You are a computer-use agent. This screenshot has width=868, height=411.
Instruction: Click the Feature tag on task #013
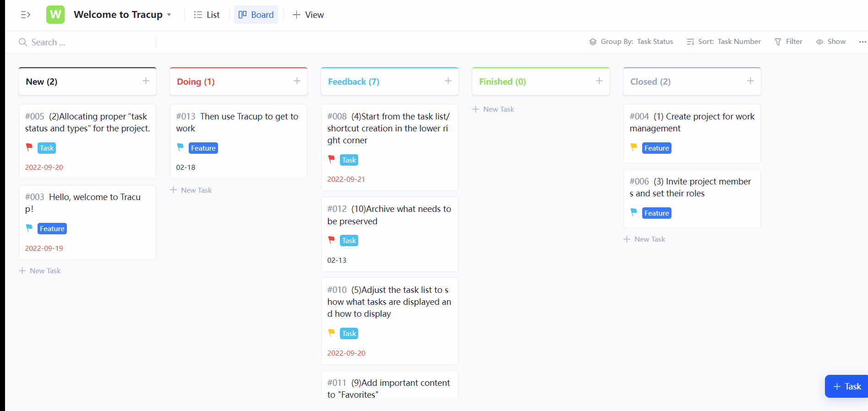[x=203, y=148]
